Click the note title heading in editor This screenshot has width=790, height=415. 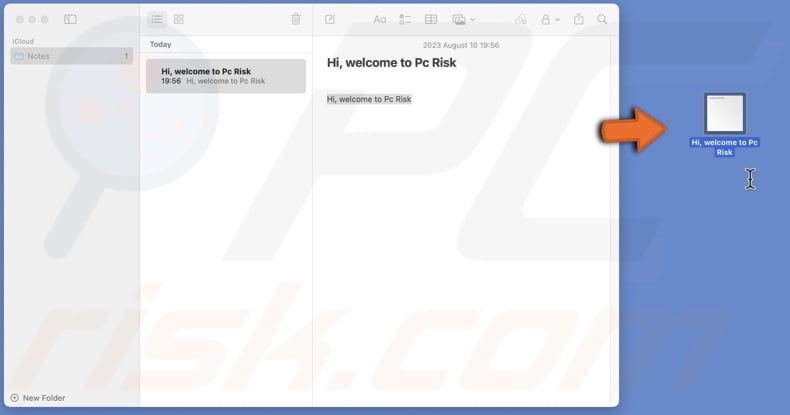[391, 62]
